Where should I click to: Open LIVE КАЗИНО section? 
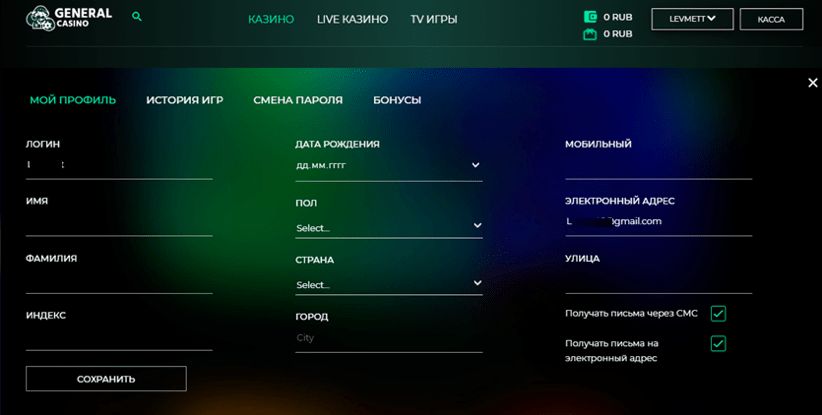[x=352, y=19]
